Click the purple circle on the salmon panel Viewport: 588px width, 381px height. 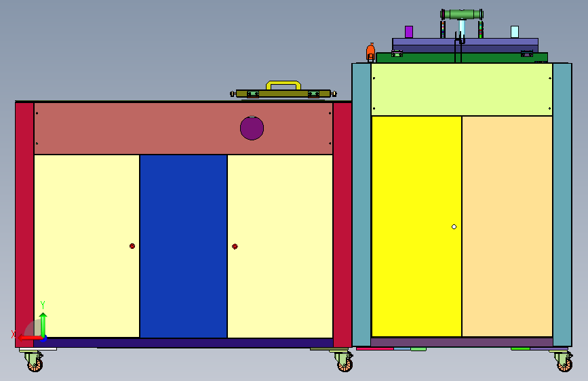pyautogui.click(x=252, y=128)
